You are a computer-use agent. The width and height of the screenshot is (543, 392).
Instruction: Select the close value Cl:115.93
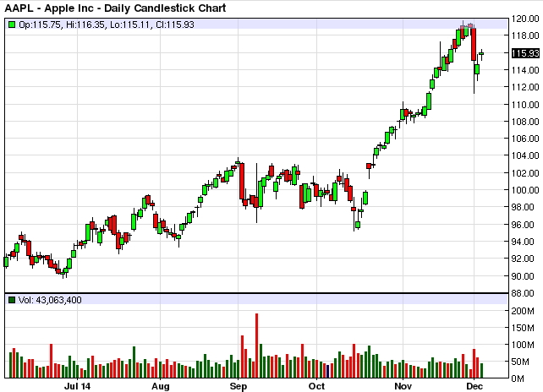click(175, 24)
